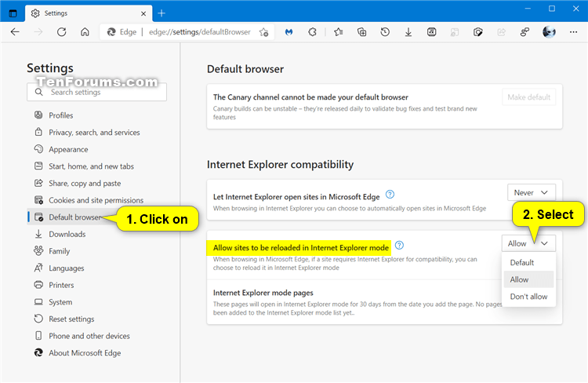Click the Web capture toolbar icon

pos(477,32)
